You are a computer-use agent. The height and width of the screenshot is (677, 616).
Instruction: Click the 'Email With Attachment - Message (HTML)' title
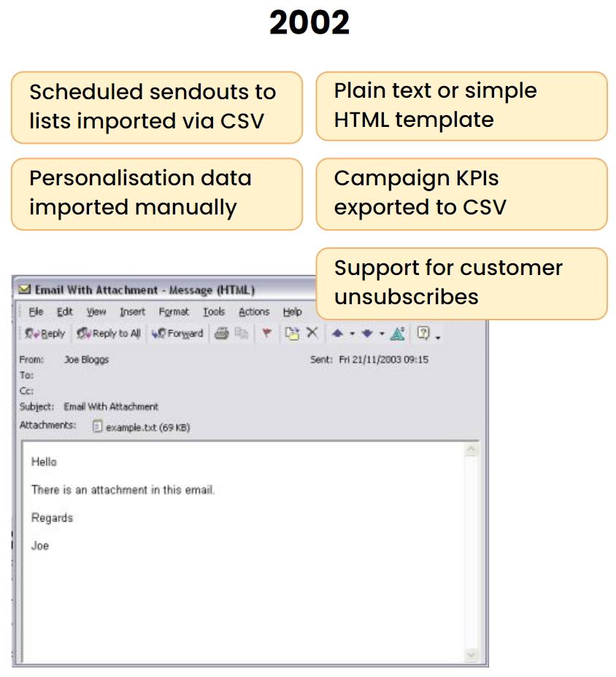tap(145, 290)
